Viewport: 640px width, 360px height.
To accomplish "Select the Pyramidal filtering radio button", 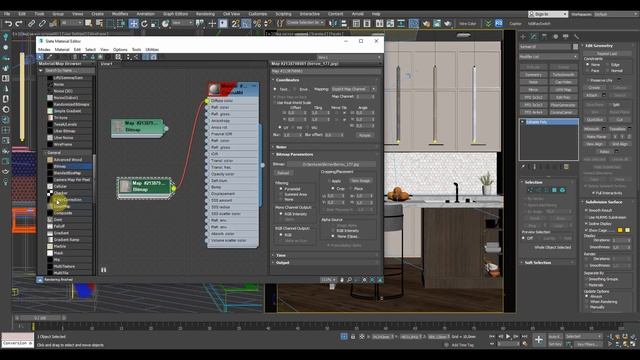I will coord(281,189).
